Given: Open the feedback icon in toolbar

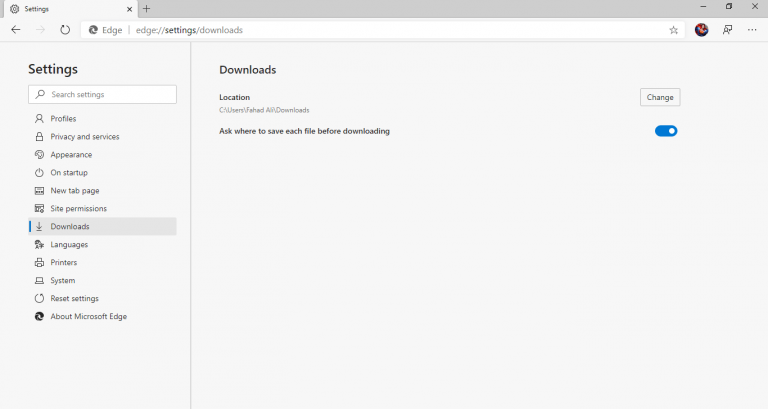Looking at the screenshot, I should [727, 30].
